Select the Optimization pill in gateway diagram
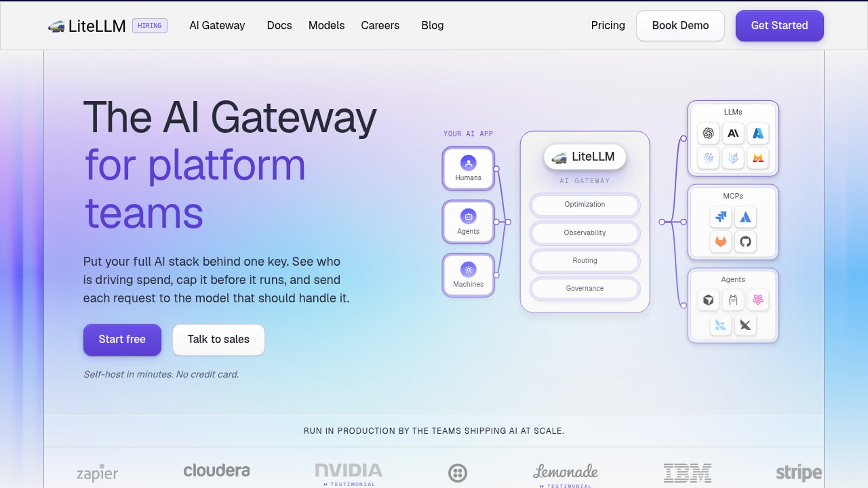 pos(585,204)
